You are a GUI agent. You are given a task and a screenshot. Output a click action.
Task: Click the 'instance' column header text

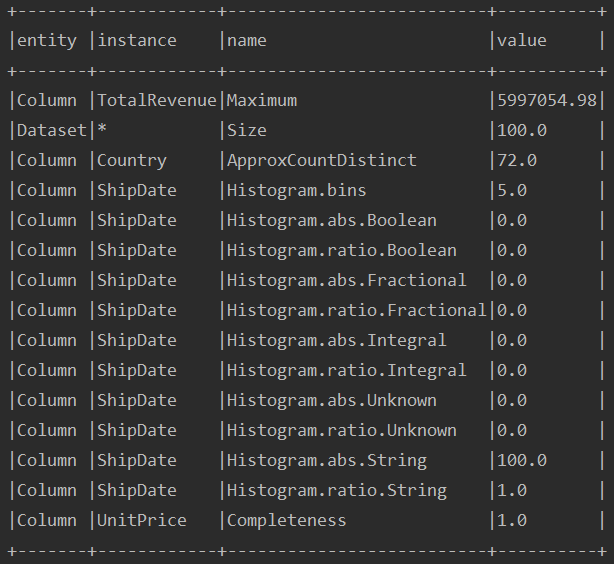[137, 41]
